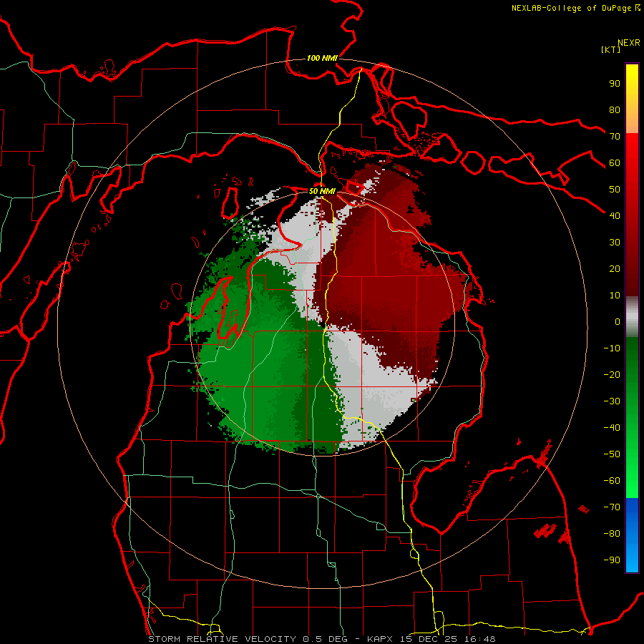Viewport: 644px width, 644px height.
Task: Click the -10 value on velocity scale
Action: 612,348
